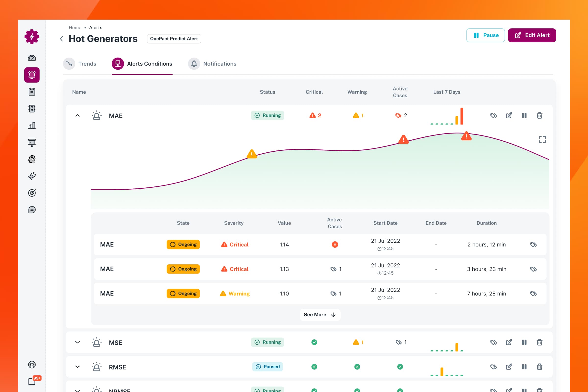The width and height of the screenshot is (588, 392).
Task: Switch to the Trends tab
Action: coord(79,64)
